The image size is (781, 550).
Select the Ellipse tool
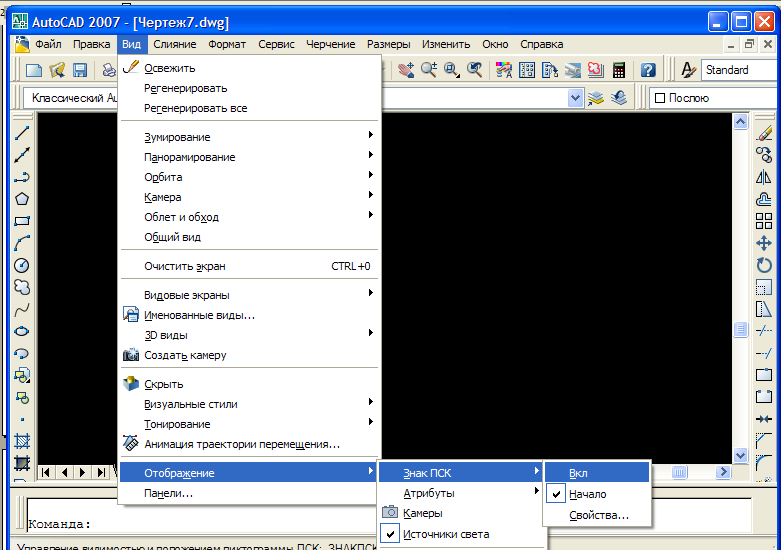[22, 331]
